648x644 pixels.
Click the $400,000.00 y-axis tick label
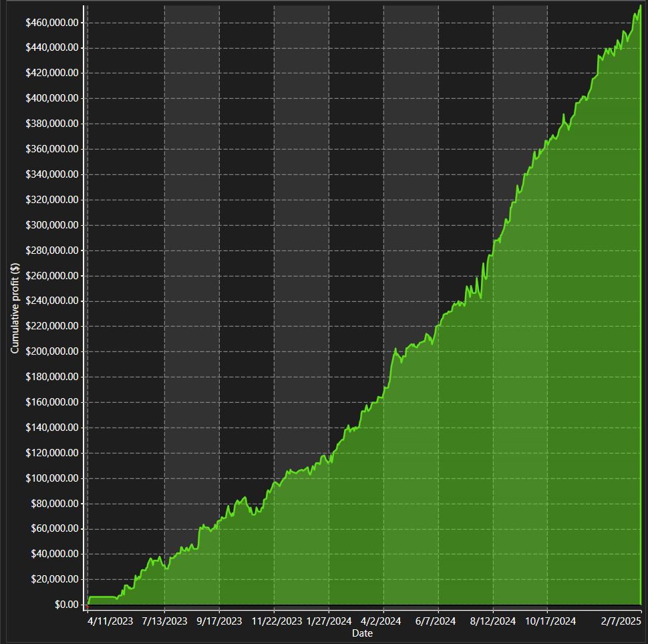pos(52,98)
